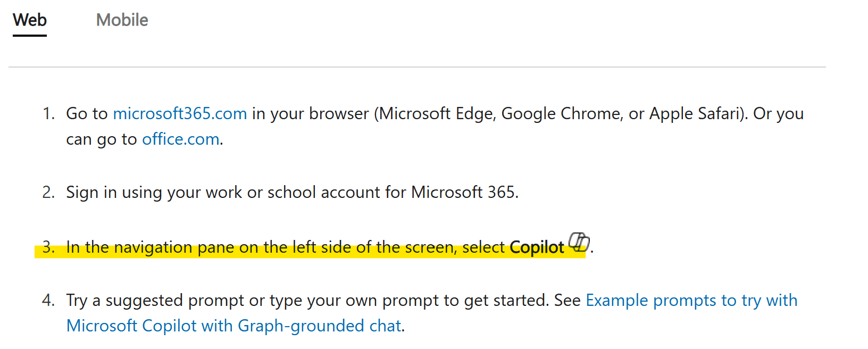Click the "Google Chrome" text in step 1

tap(562, 113)
